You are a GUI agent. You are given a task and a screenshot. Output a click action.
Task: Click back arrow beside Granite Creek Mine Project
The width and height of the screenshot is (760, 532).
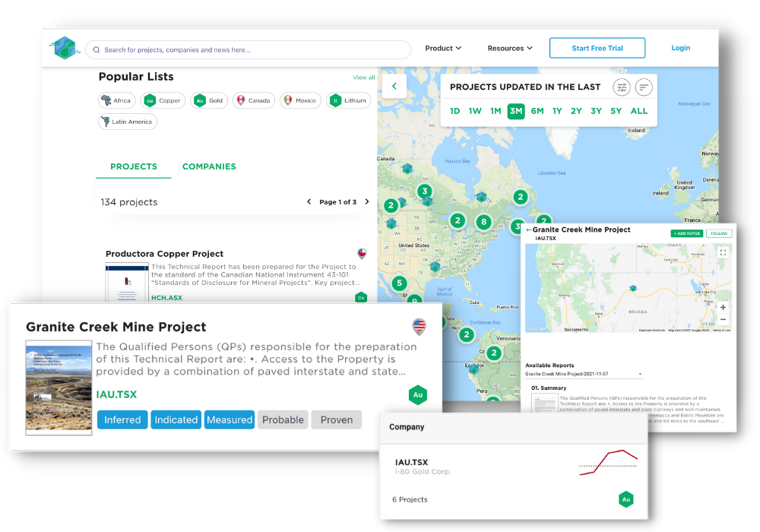(x=528, y=230)
